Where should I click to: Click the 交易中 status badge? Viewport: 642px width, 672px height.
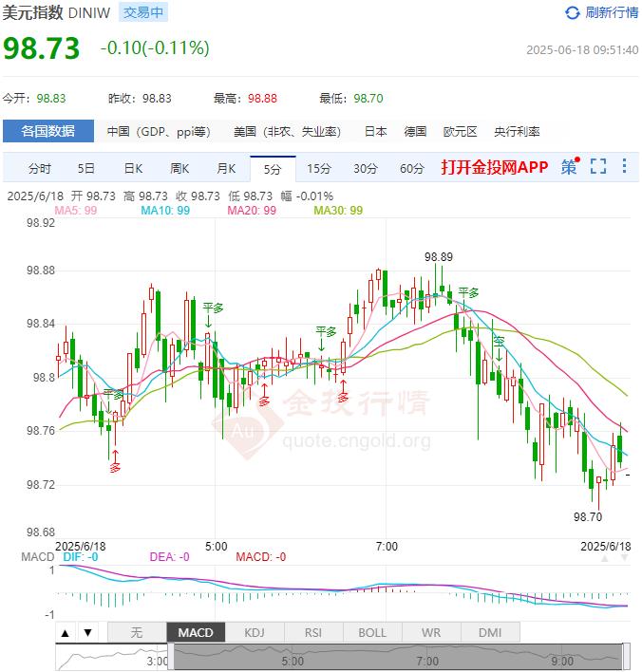(x=143, y=12)
